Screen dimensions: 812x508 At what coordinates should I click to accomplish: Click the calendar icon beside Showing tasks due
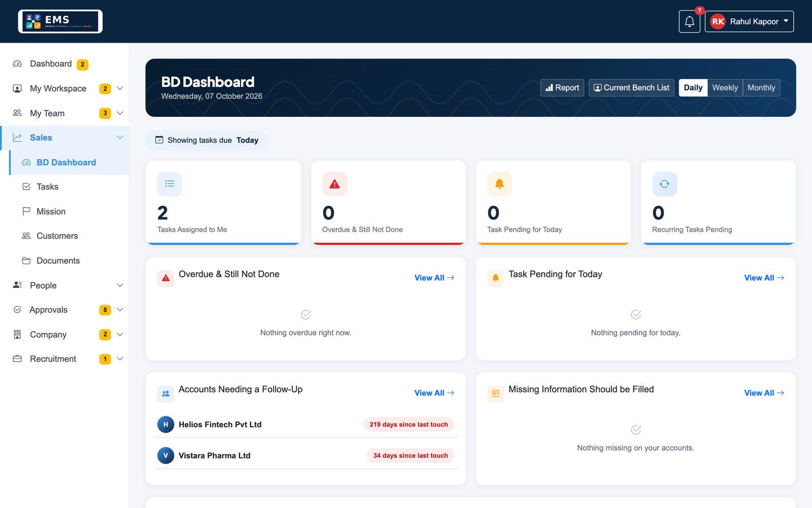click(x=159, y=140)
